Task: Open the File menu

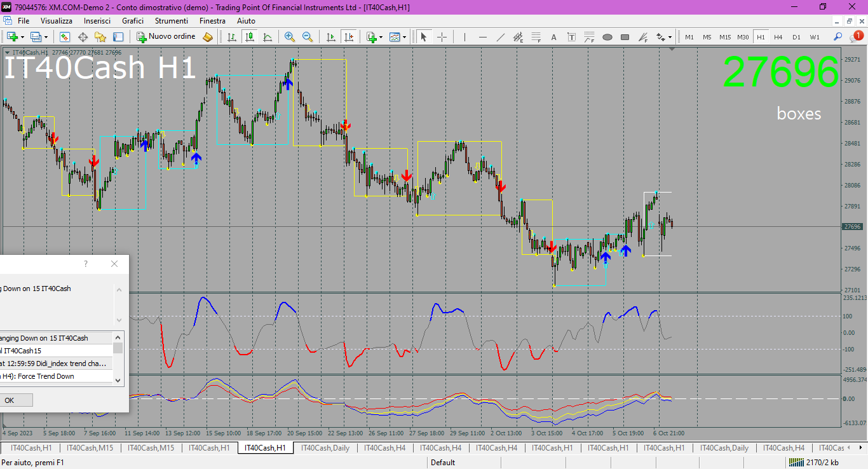Action: [x=24, y=21]
